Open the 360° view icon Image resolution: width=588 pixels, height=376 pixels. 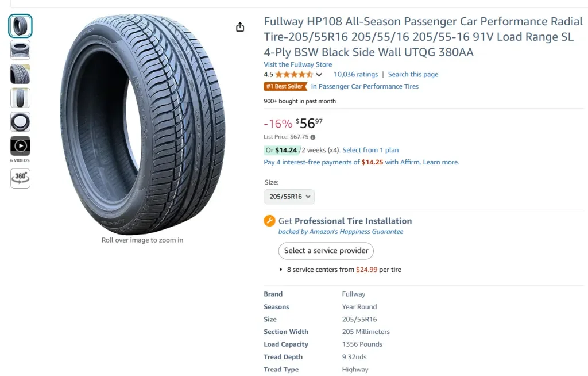pos(20,178)
